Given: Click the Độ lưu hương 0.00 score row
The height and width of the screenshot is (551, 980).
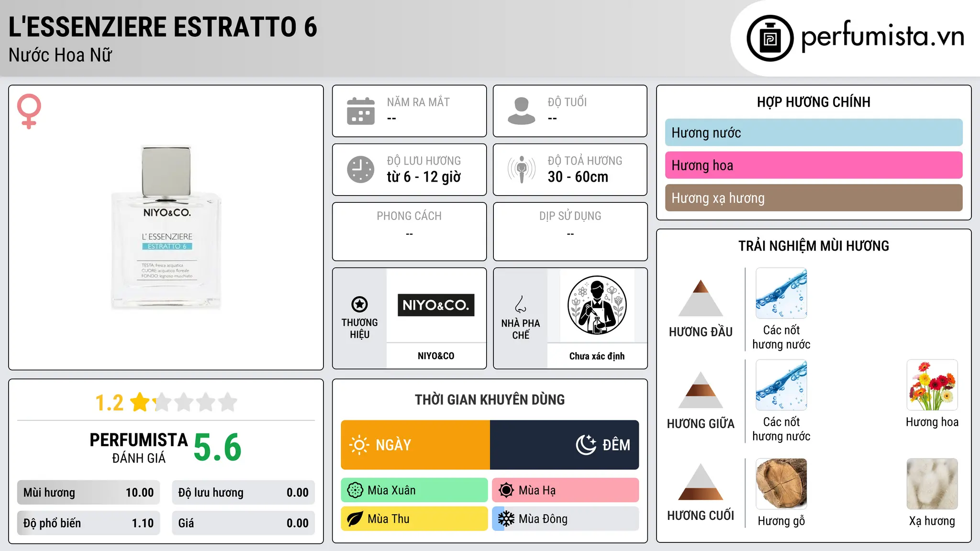Looking at the screenshot, I should point(243,492).
